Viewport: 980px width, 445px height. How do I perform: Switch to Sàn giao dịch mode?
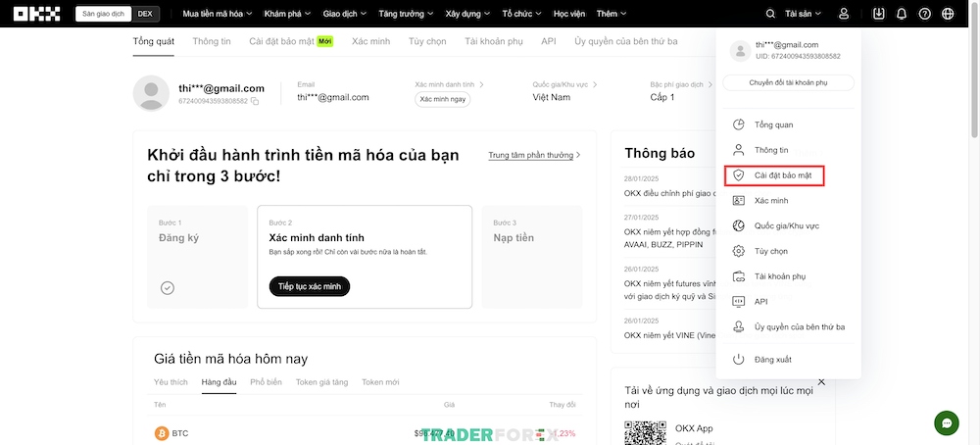click(103, 14)
